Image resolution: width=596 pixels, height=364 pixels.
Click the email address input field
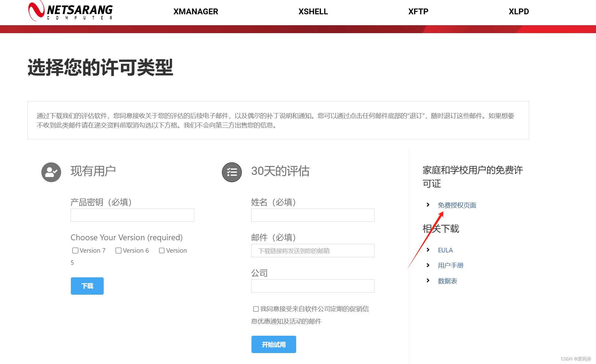[x=312, y=250]
